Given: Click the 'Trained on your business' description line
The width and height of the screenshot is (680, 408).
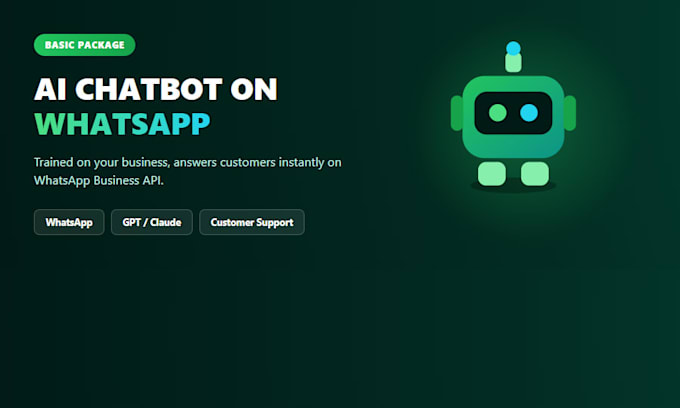Looking at the screenshot, I should click(x=187, y=163).
